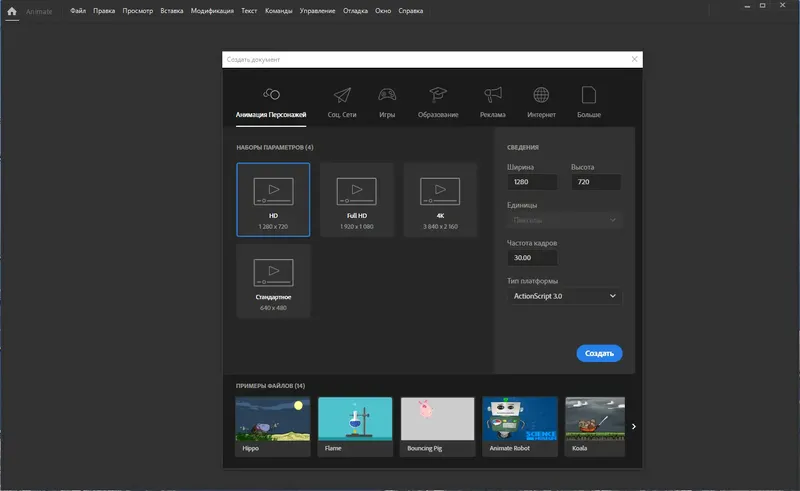This screenshot has width=800, height=491.
Task: Open the Bouncing Pig sample file
Action: pyautogui.click(x=437, y=427)
